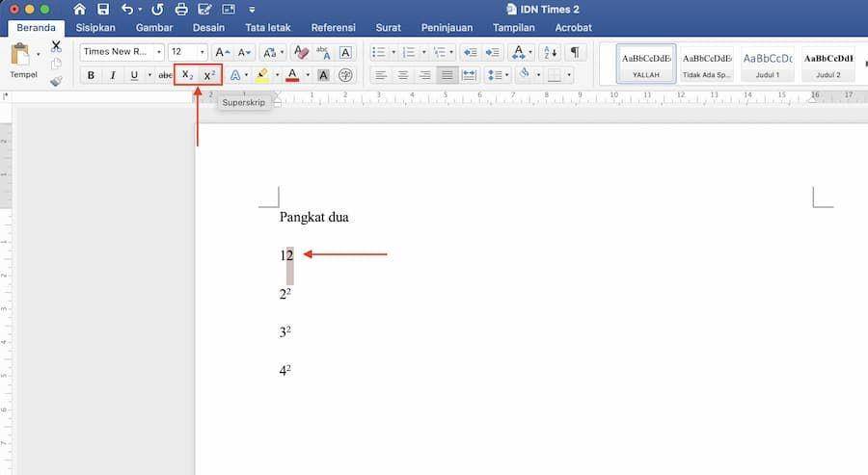Apply subscript formatting with the X₂ button
868x475 pixels.
pyautogui.click(x=187, y=75)
